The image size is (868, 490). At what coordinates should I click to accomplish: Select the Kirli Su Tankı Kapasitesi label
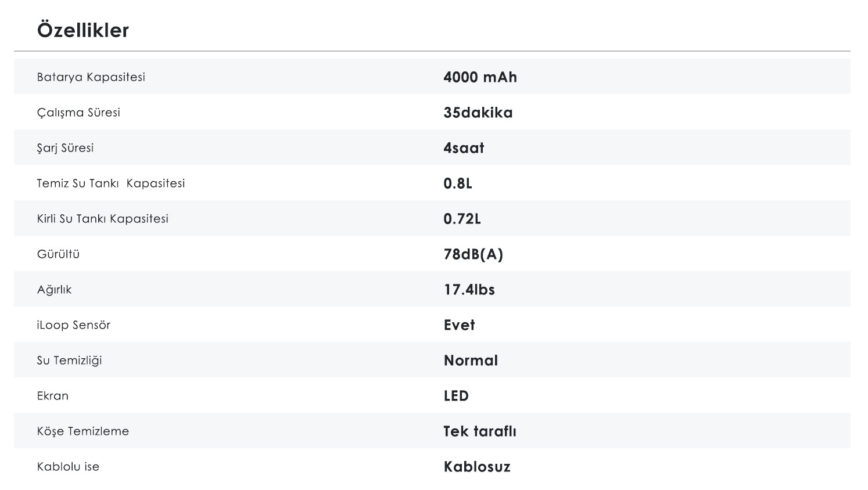[x=102, y=219]
